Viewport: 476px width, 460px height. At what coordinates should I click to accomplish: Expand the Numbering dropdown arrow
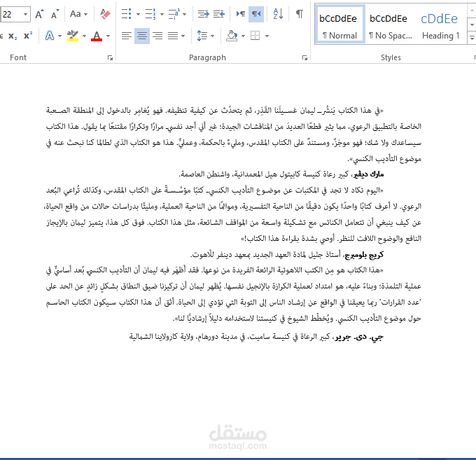pyautogui.click(x=162, y=14)
